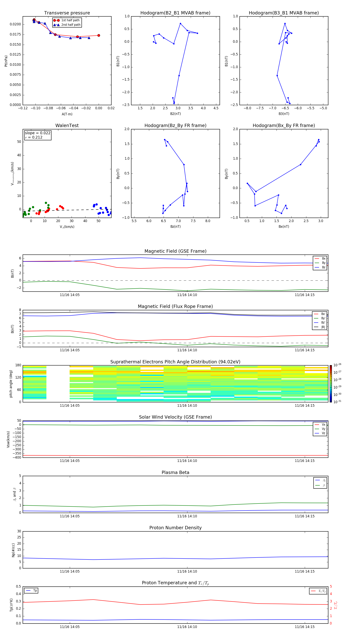The image size is (351, 644).
Task: Select the 'Hodogram(B2_B1 MVAB frame)' title
Action: pyautogui.click(x=175, y=13)
